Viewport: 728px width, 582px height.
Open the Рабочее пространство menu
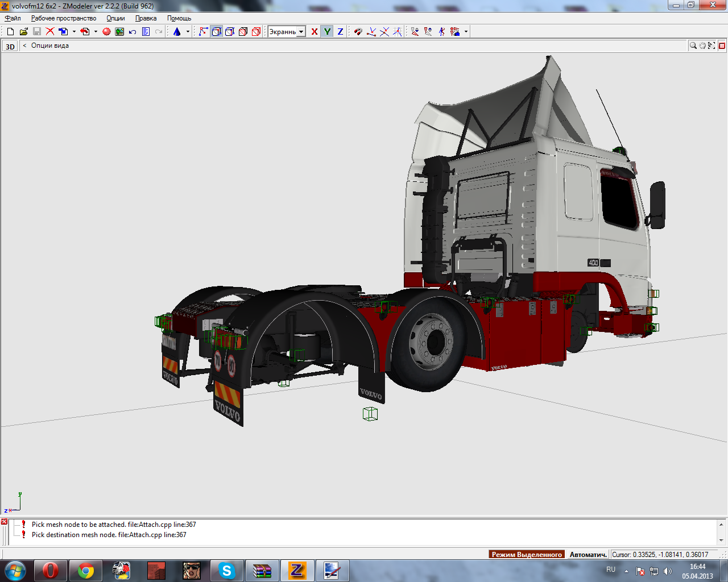coord(64,18)
